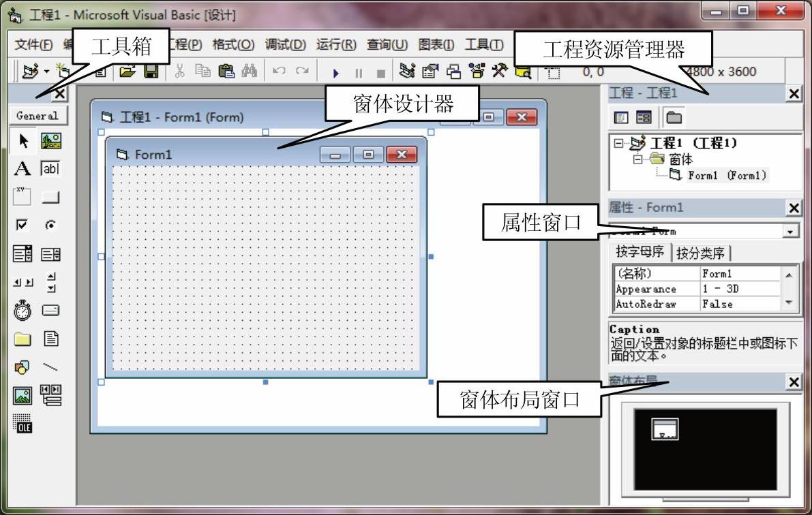Open Data View Window toolbar icon
812x515 pixels.
(x=523, y=71)
